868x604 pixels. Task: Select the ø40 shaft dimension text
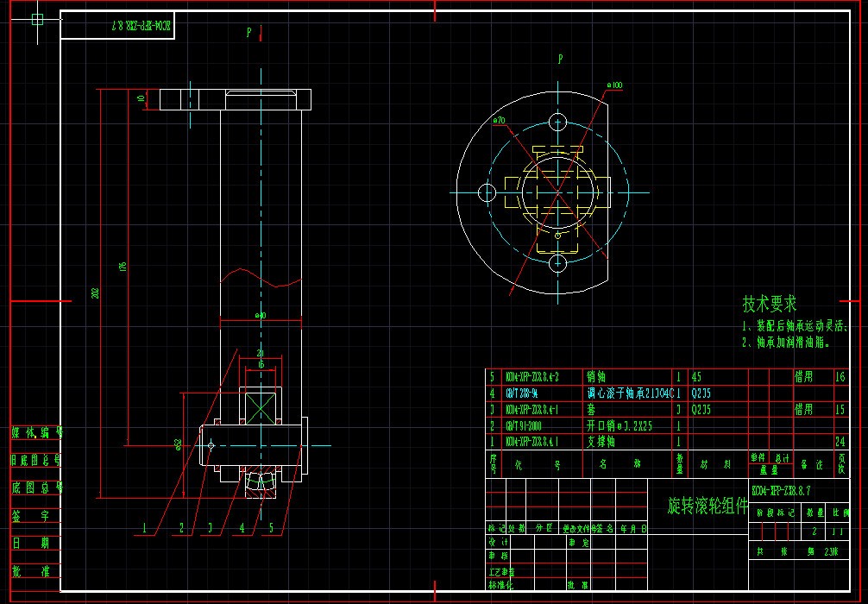[x=261, y=316]
